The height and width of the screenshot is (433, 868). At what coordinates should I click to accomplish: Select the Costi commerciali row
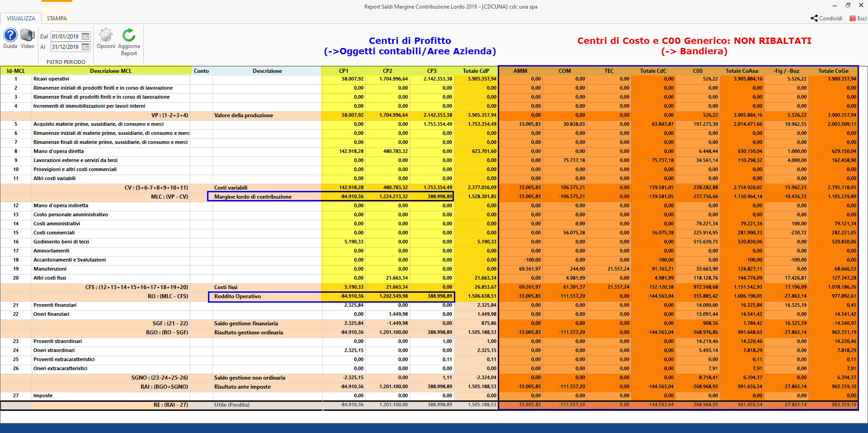point(429,233)
